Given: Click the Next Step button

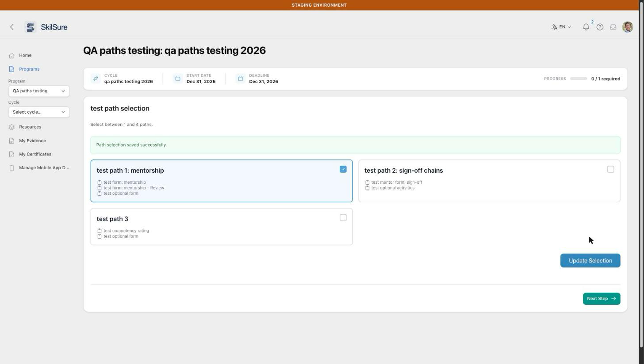Looking at the screenshot, I should coord(601,299).
